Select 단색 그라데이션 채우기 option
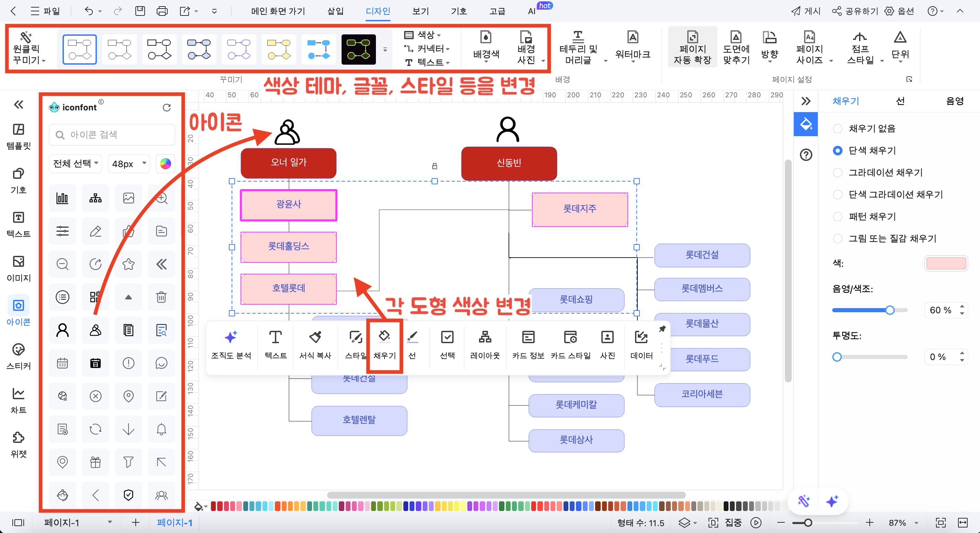 pyautogui.click(x=888, y=195)
